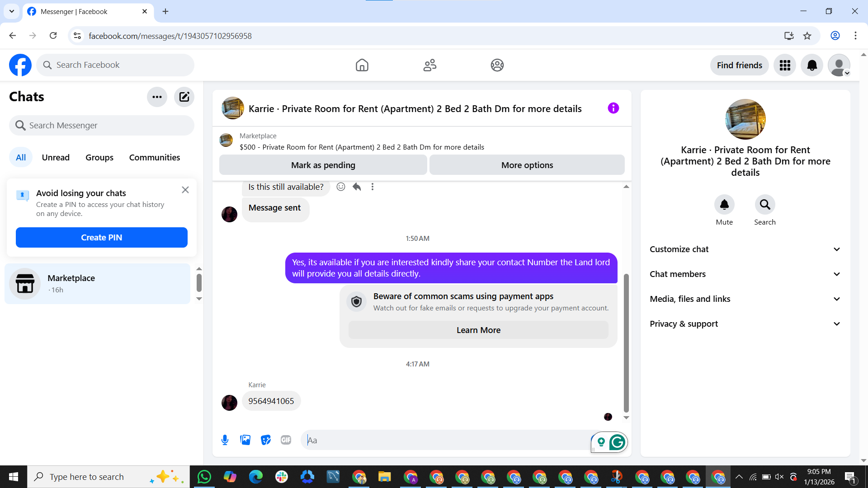Image resolution: width=868 pixels, height=488 pixels.
Task: Attach a photo using image icon
Action: click(x=245, y=440)
